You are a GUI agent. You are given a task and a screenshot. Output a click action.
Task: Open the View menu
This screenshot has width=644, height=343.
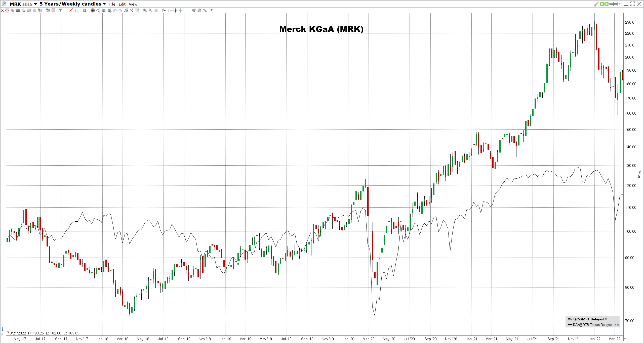click(133, 4)
